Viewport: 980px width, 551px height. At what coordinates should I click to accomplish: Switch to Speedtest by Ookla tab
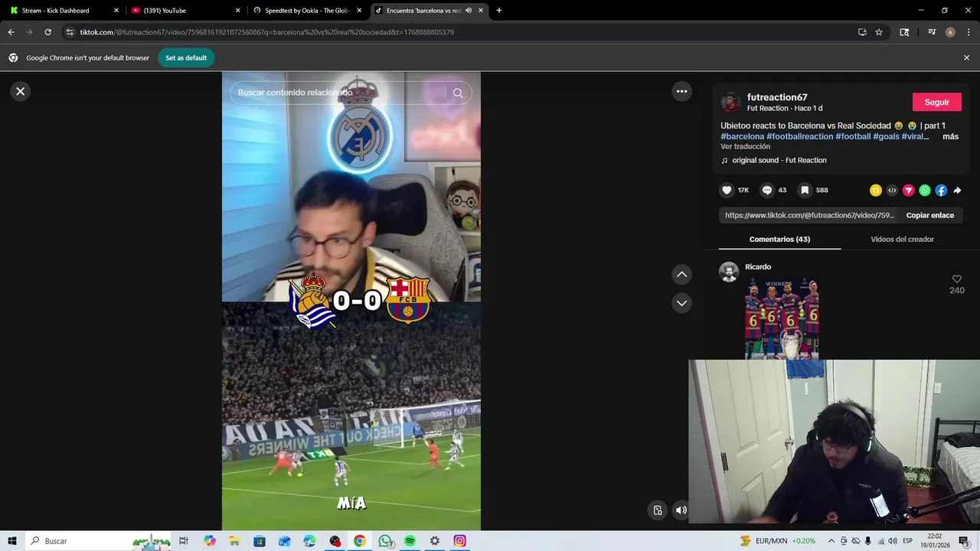[x=306, y=11]
